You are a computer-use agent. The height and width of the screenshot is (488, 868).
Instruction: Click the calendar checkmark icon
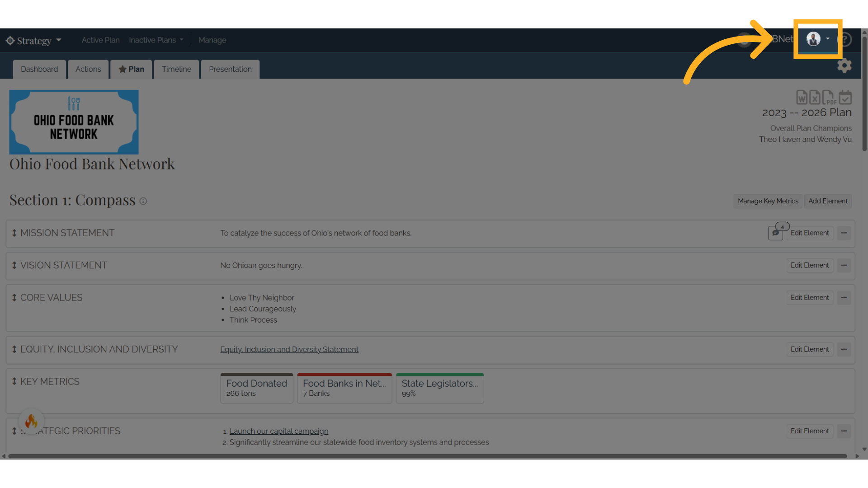[845, 97]
